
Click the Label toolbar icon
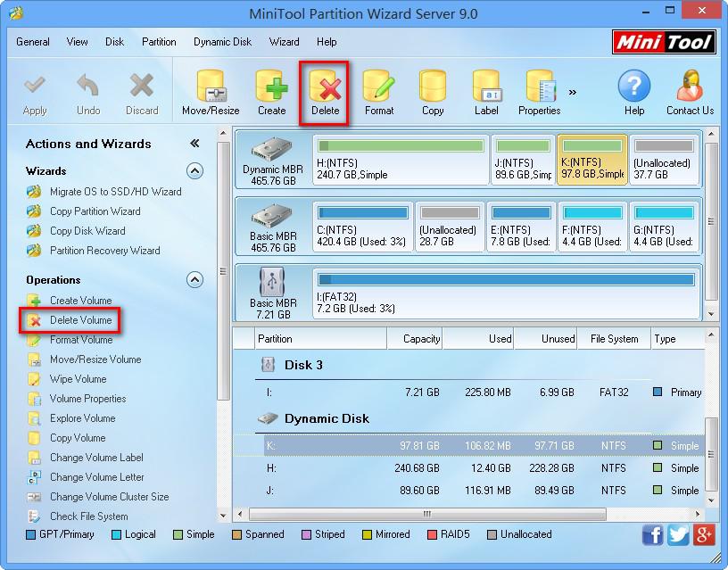[486, 95]
